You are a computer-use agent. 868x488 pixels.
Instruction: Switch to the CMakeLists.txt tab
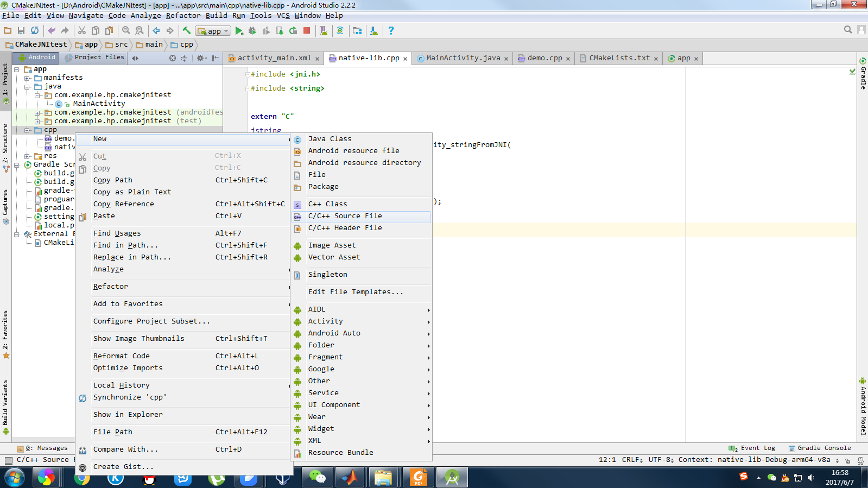(x=619, y=58)
